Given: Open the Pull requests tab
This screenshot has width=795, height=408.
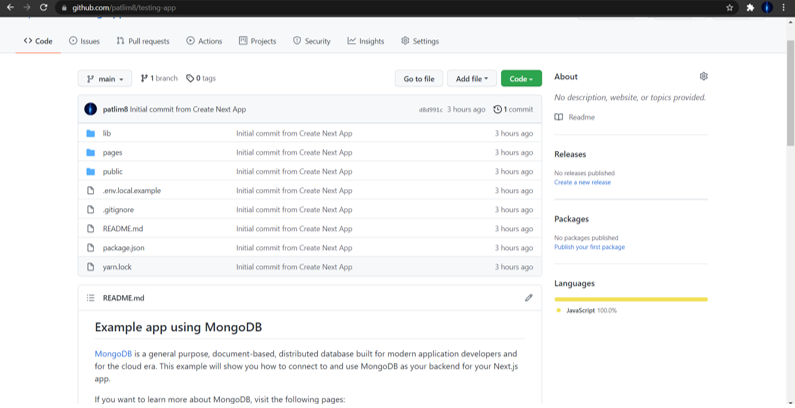Looking at the screenshot, I should (143, 41).
